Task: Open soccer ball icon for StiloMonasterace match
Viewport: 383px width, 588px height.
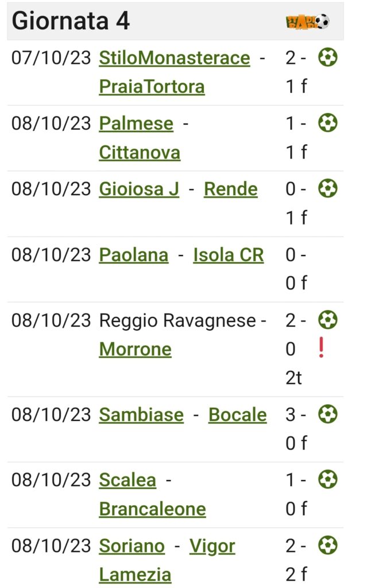Action: click(327, 57)
